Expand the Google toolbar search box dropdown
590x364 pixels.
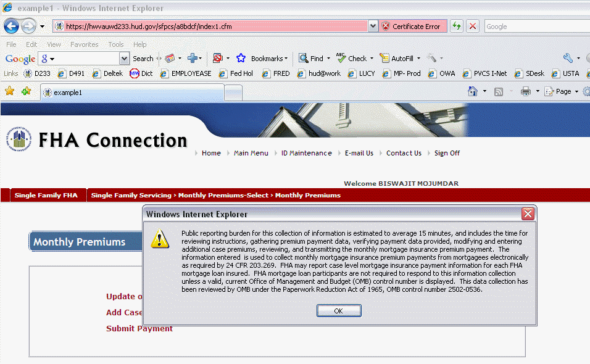[x=124, y=59]
